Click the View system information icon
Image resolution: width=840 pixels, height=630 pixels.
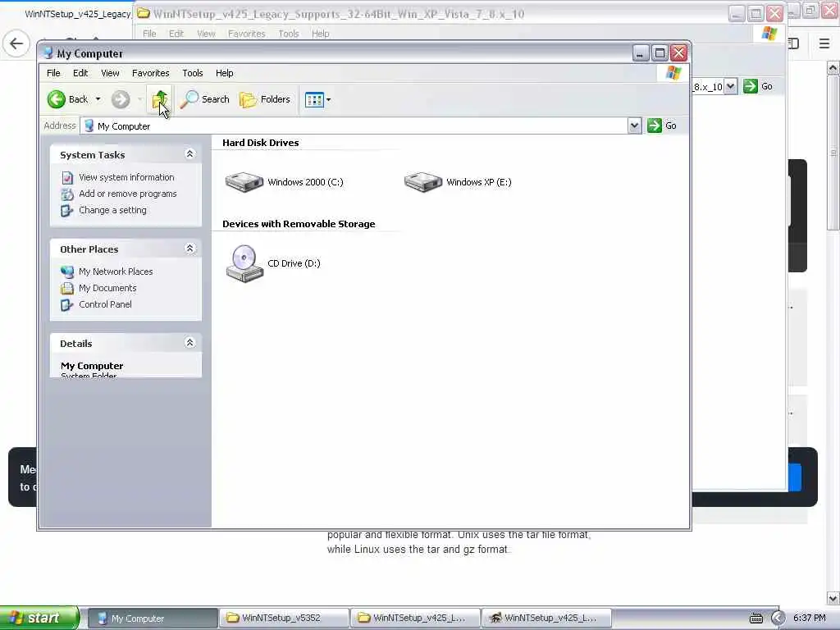67,177
